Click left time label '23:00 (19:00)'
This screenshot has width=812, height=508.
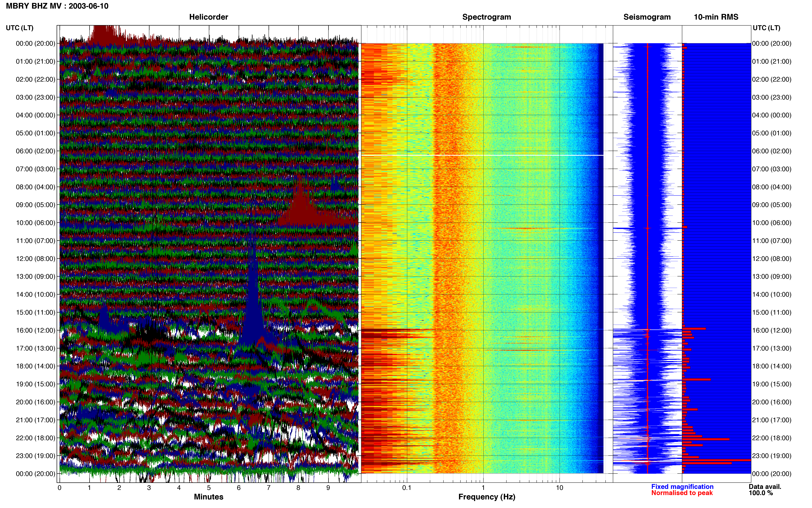(36, 456)
